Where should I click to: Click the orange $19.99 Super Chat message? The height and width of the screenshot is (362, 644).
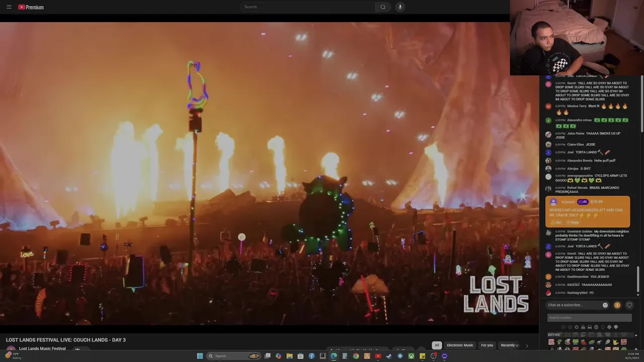point(588,212)
